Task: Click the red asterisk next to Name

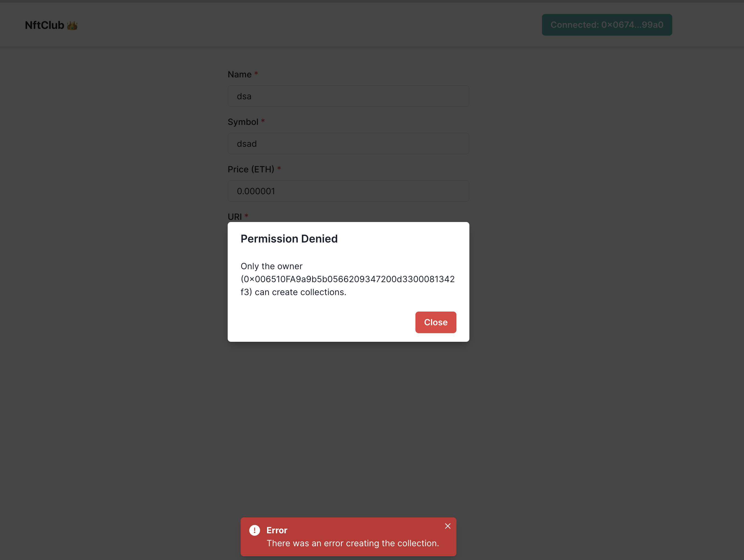Action: tap(256, 74)
